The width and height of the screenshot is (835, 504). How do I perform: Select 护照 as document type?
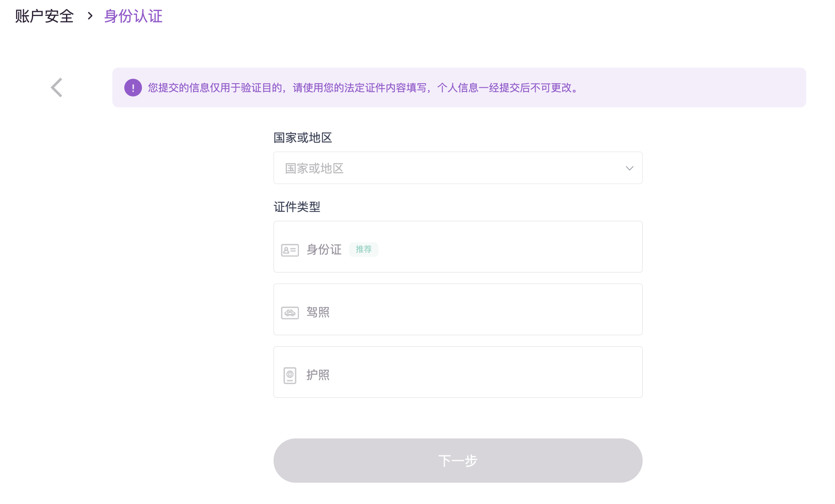(x=458, y=372)
